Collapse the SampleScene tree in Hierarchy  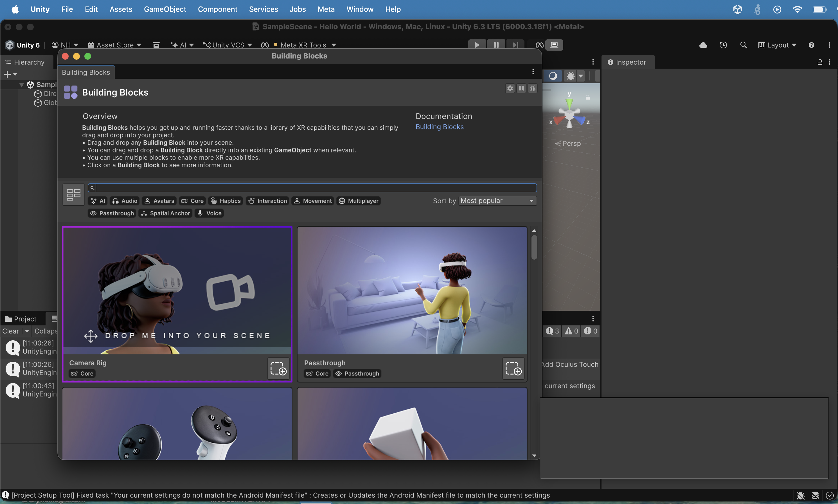tap(22, 85)
